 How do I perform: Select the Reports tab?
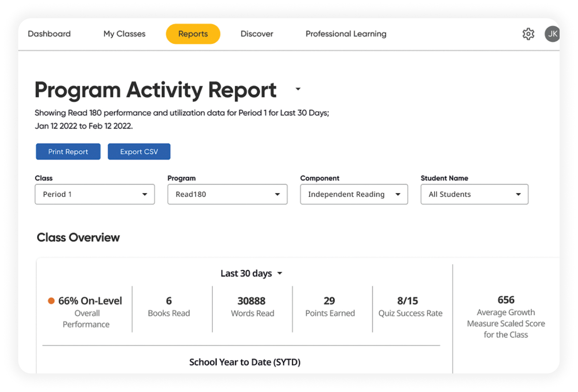(193, 34)
